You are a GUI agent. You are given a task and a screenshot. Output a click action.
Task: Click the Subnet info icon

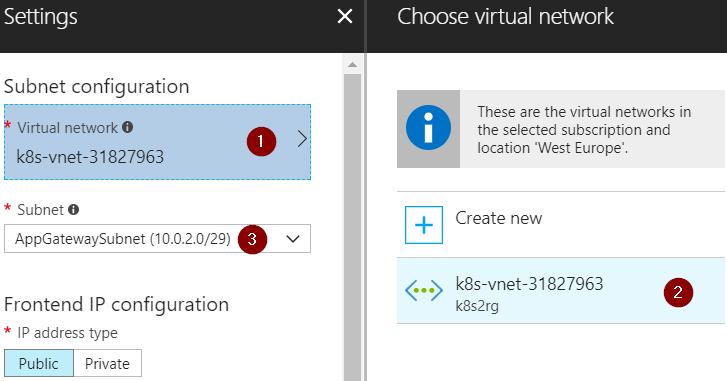pyautogui.click(x=73, y=210)
